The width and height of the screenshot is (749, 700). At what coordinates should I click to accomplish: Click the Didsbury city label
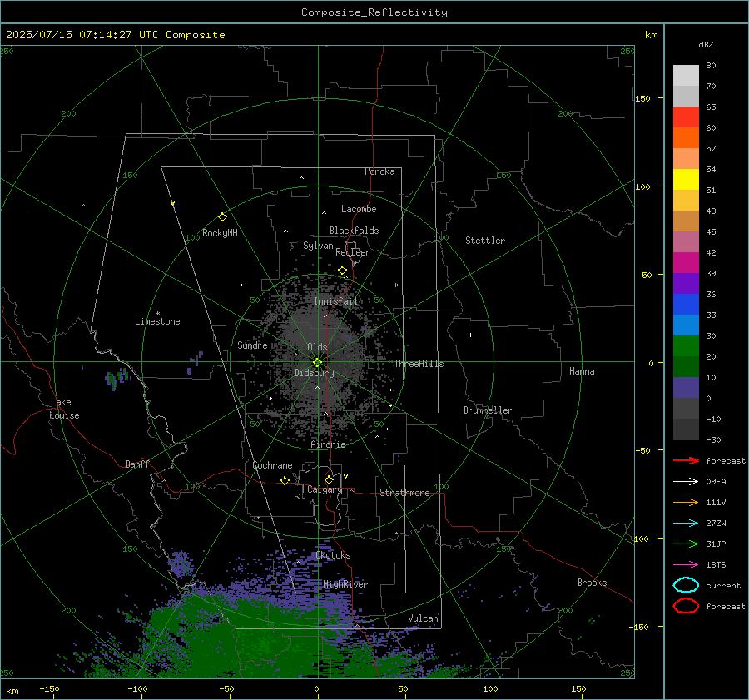(314, 373)
